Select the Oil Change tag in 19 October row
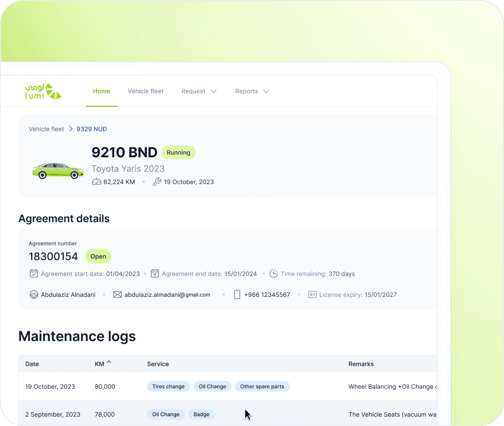Image resolution: width=504 pixels, height=426 pixels. (212, 386)
